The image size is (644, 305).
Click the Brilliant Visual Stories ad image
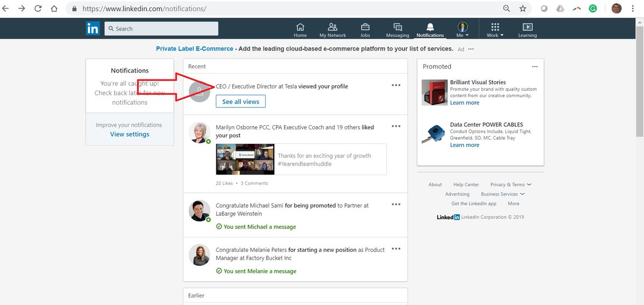click(435, 92)
